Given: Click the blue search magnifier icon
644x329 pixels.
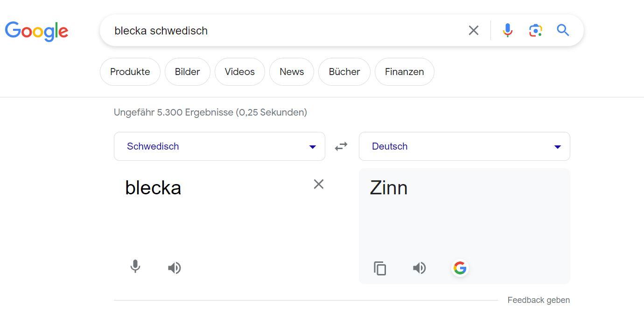Looking at the screenshot, I should point(563,31).
